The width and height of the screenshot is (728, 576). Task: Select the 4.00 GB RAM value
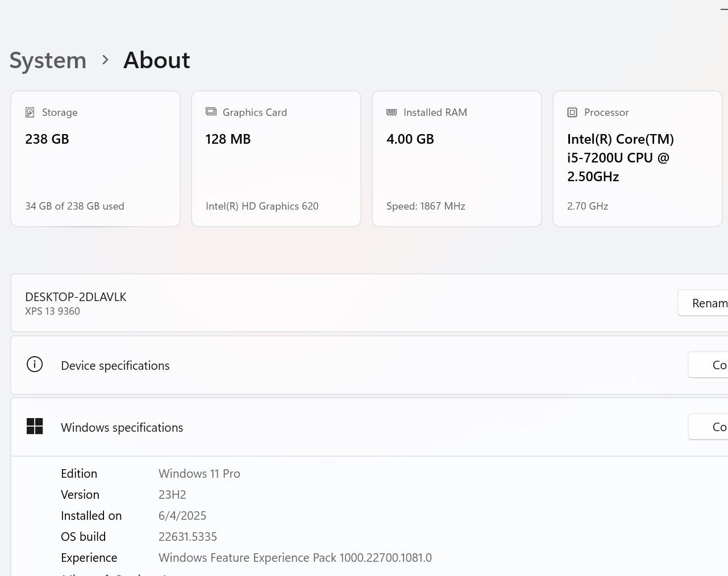click(x=410, y=139)
